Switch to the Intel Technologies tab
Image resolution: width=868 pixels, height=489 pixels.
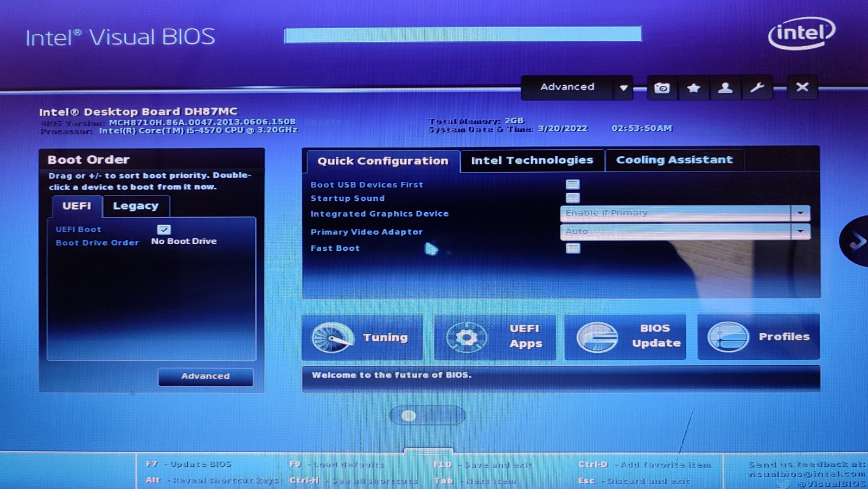point(532,161)
